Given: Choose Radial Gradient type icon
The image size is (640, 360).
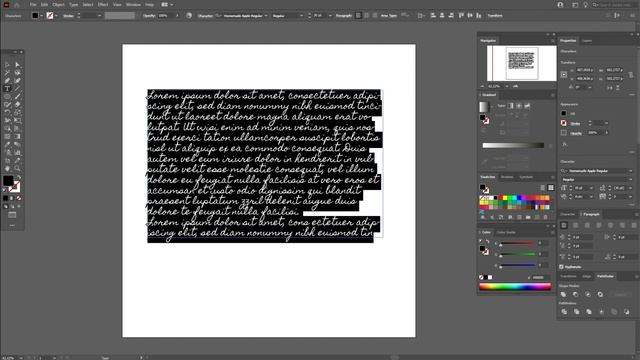Looking at the screenshot, I should 519,106.
